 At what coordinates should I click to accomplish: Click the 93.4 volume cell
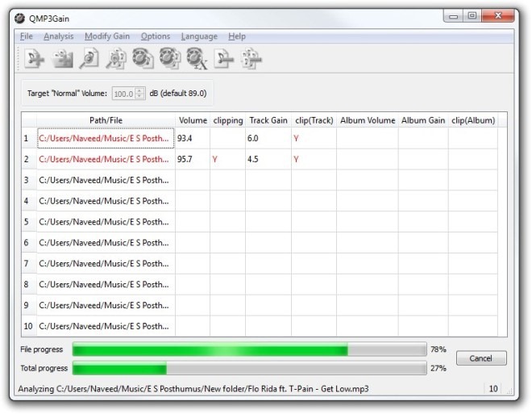[193, 138]
